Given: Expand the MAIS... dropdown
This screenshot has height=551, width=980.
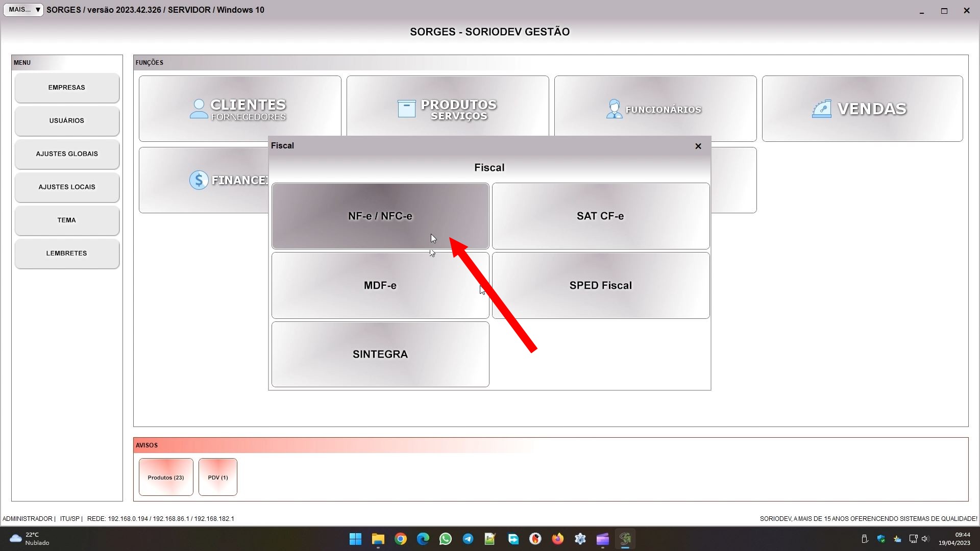Looking at the screenshot, I should 23,10.
